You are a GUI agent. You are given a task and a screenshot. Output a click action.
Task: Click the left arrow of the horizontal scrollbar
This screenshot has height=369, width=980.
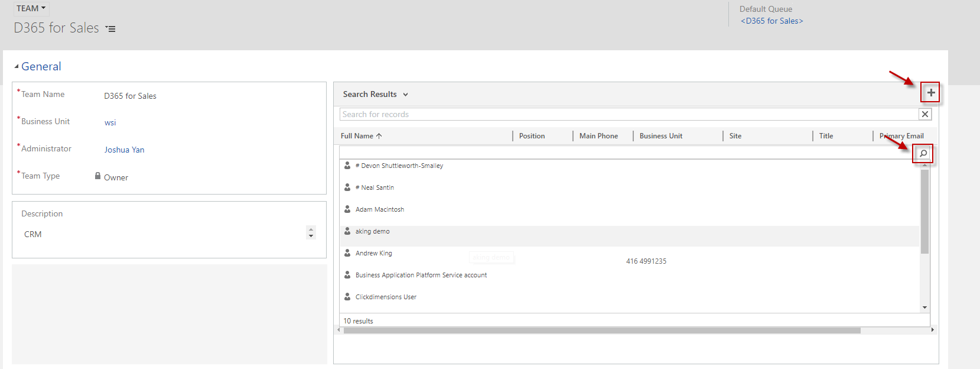[x=338, y=330]
